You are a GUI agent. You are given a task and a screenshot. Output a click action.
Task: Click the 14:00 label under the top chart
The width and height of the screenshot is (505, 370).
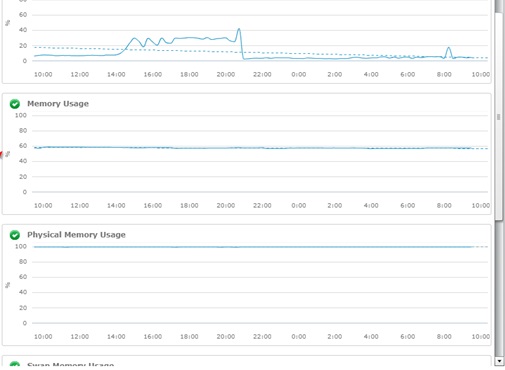[x=116, y=75]
